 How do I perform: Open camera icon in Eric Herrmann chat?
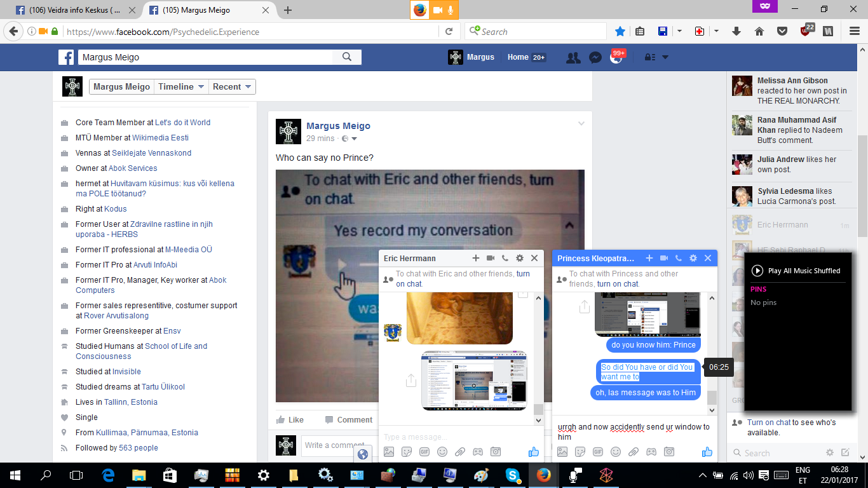496,452
